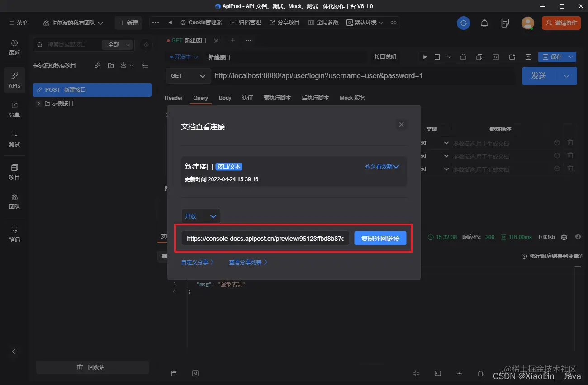The image size is (588, 385).
Task: Click the 发送 send button
Action: point(539,76)
